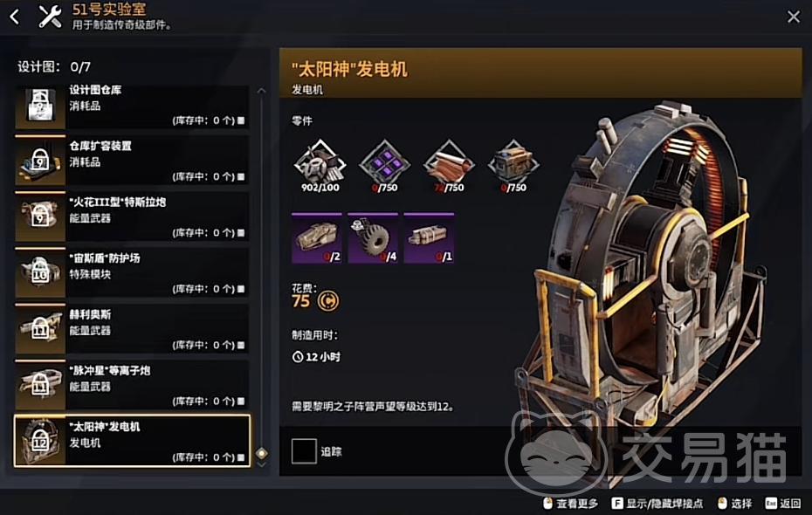Select the electronics crate part icon 0/750
This screenshot has height=515, width=812.
click(x=513, y=165)
